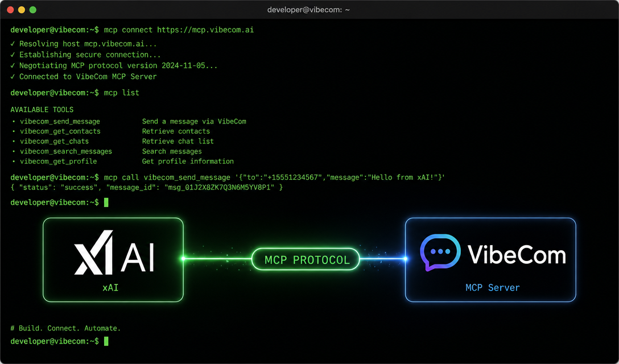The width and height of the screenshot is (619, 364).
Task: Click the 'mcp call' command text
Action: pos(122,177)
